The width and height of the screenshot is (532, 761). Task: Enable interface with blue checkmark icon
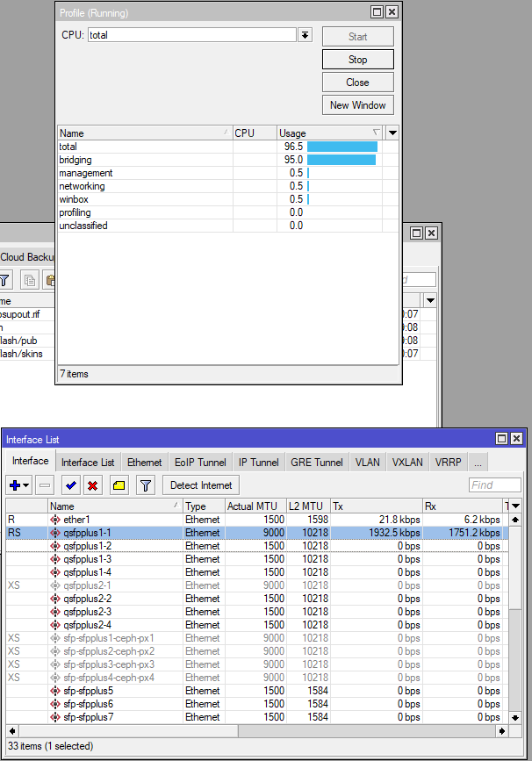pyautogui.click(x=71, y=485)
